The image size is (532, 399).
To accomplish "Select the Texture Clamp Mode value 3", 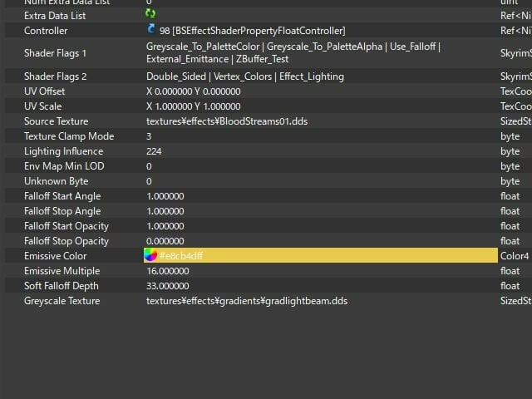I will pyautogui.click(x=149, y=136).
